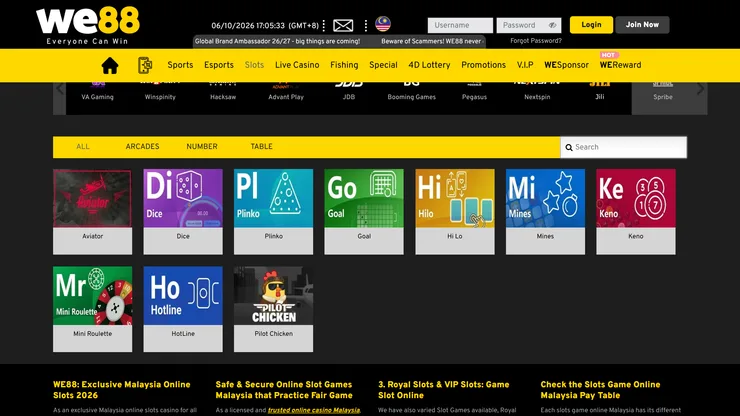
Task: Open the Hi Lo game tile
Action: point(455,212)
